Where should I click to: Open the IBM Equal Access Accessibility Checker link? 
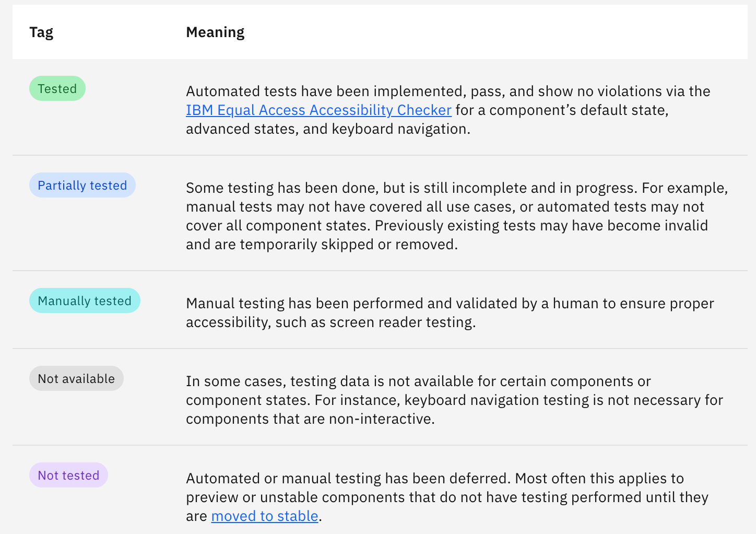(x=318, y=110)
